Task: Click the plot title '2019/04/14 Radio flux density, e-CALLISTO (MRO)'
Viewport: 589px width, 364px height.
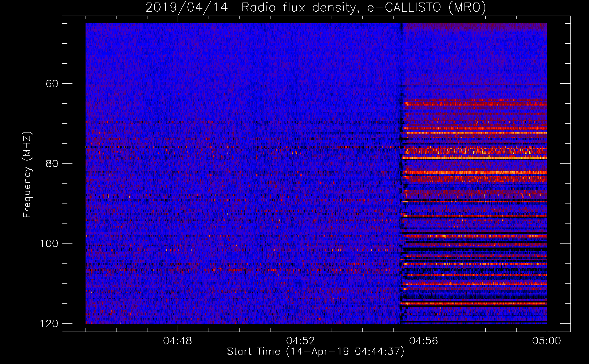Action: 316,7
